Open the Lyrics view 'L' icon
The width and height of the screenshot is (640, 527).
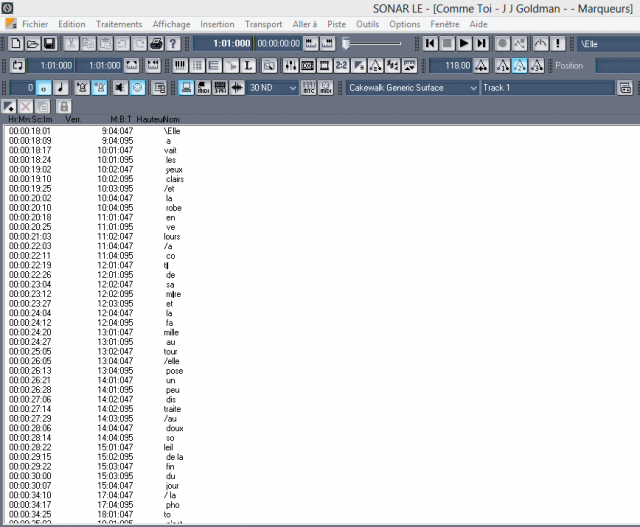(x=248, y=65)
